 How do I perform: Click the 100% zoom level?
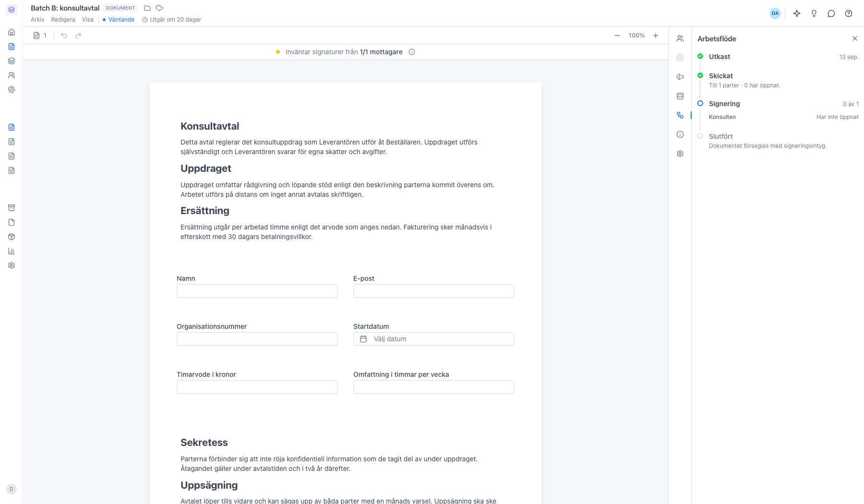click(x=636, y=36)
